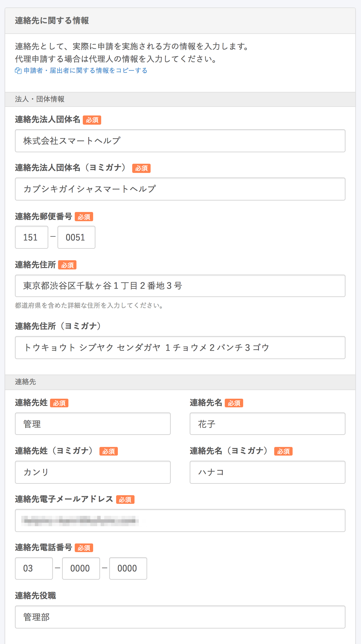Open the 申請者・届出者に関する情報をコピーする link
Screen dimensions: 361x644
click(x=85, y=71)
